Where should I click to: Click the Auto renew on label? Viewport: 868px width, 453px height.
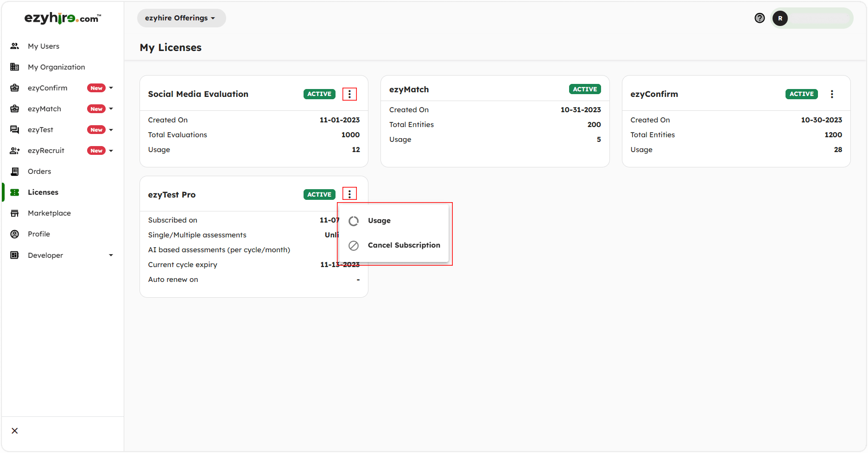tap(173, 279)
